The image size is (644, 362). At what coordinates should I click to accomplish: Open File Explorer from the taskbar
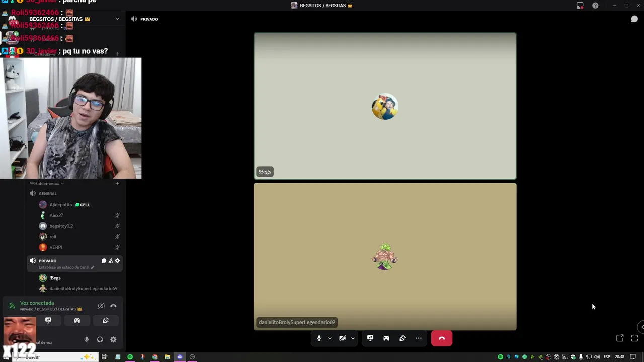[x=168, y=357]
